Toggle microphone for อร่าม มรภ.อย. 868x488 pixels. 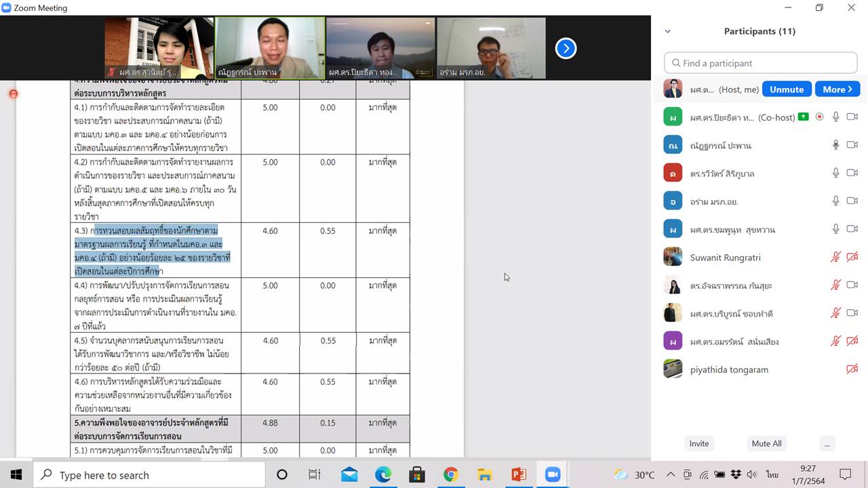[835, 201]
